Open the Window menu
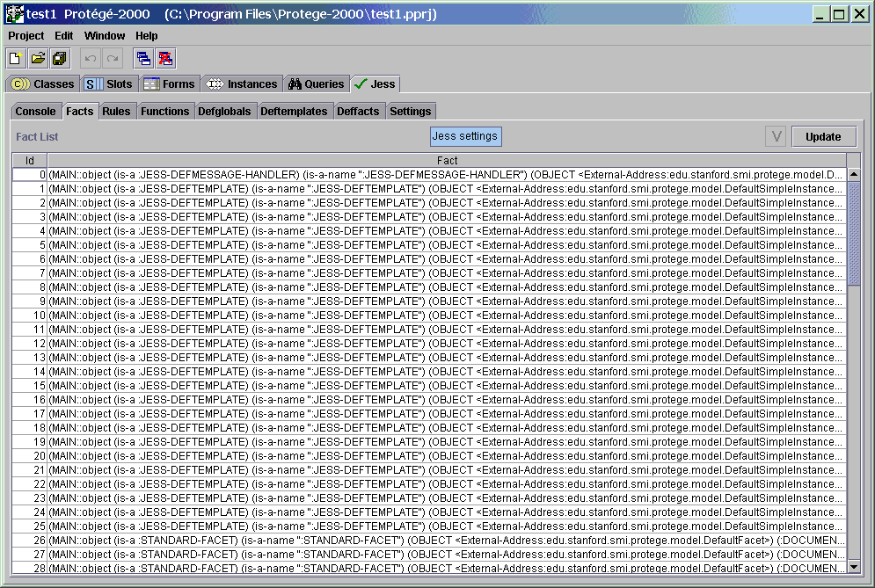This screenshot has width=875, height=588. (105, 36)
